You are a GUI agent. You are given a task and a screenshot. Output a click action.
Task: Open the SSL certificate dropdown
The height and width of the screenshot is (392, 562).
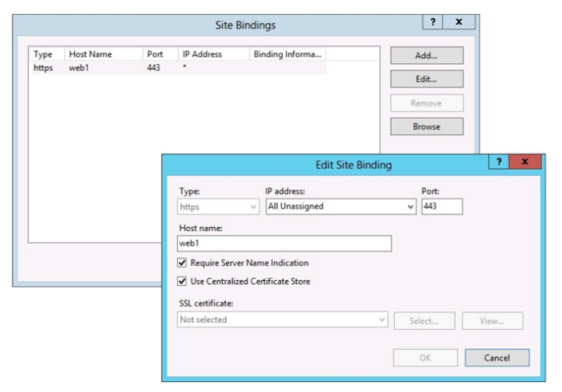point(283,319)
